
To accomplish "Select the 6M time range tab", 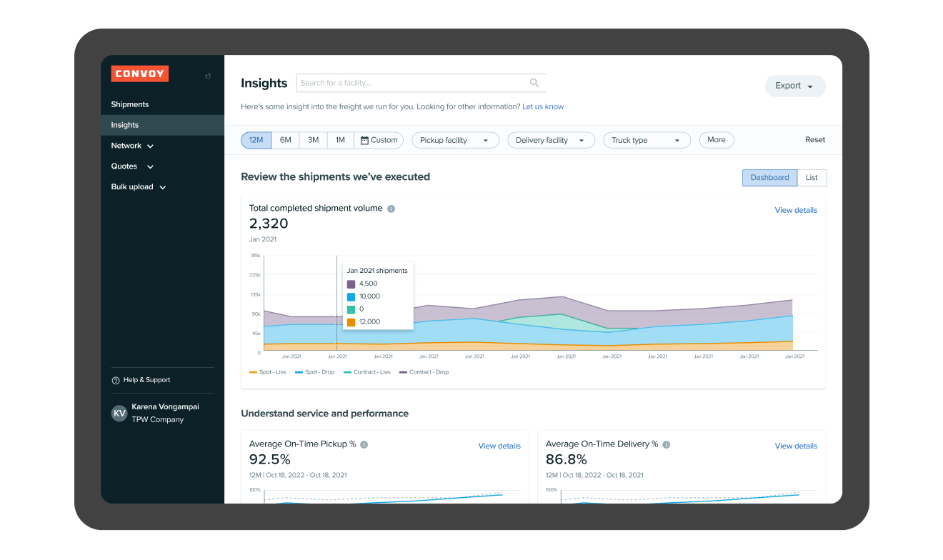I will [285, 140].
